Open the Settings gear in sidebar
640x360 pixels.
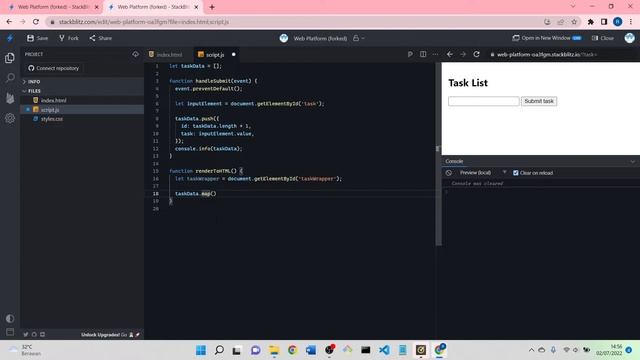point(10,118)
